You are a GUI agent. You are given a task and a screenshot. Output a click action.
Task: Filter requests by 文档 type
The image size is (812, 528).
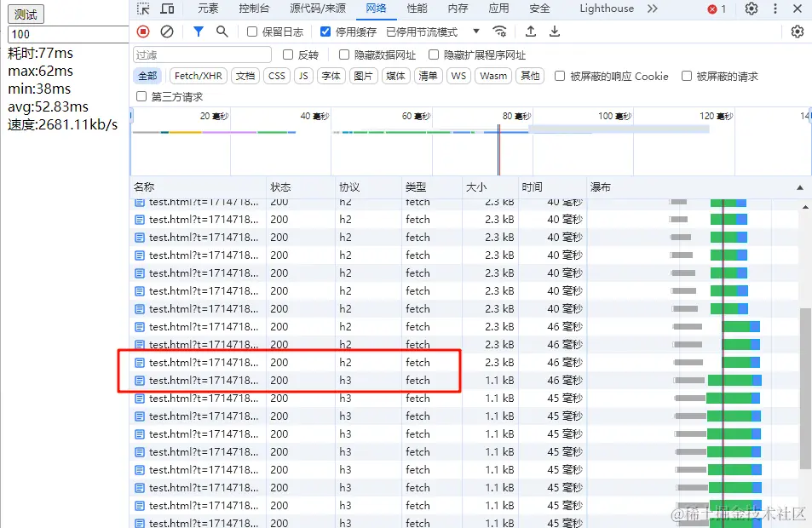245,76
